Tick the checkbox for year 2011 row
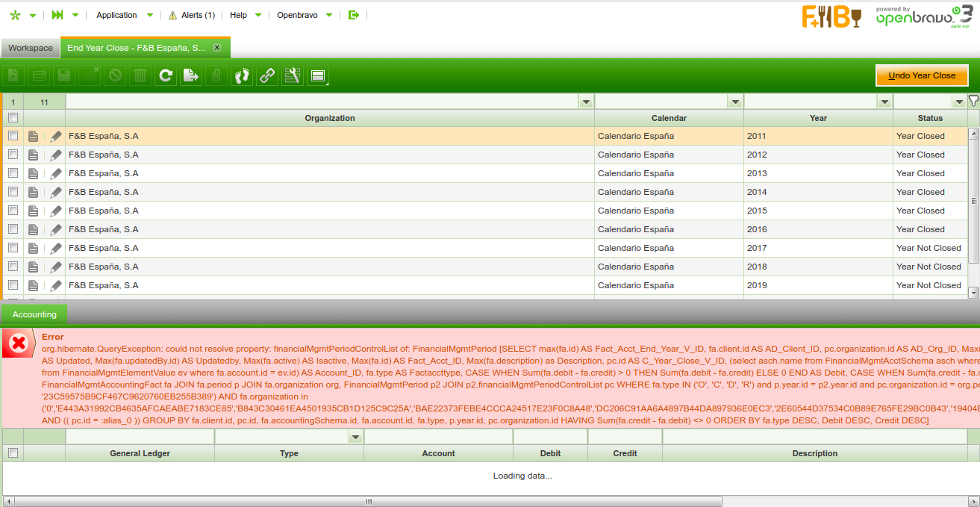 coord(13,136)
